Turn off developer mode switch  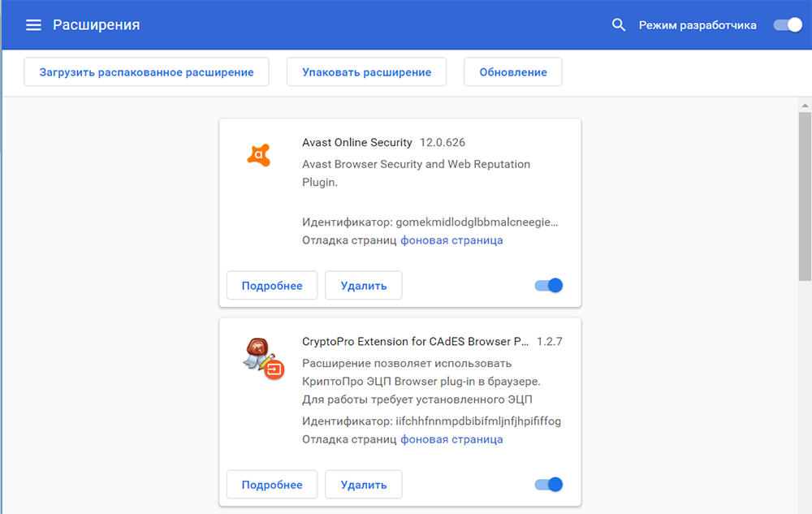pyautogui.click(x=787, y=25)
